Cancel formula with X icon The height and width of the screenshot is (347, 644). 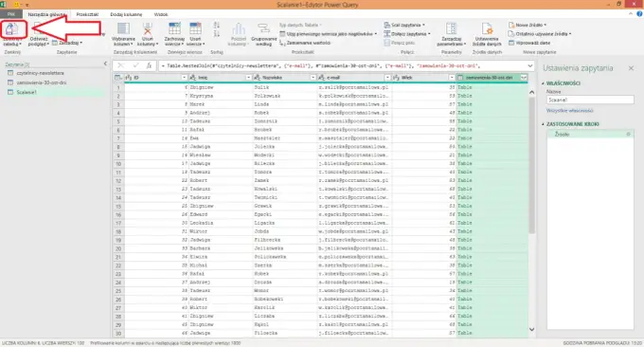[x=120, y=65]
